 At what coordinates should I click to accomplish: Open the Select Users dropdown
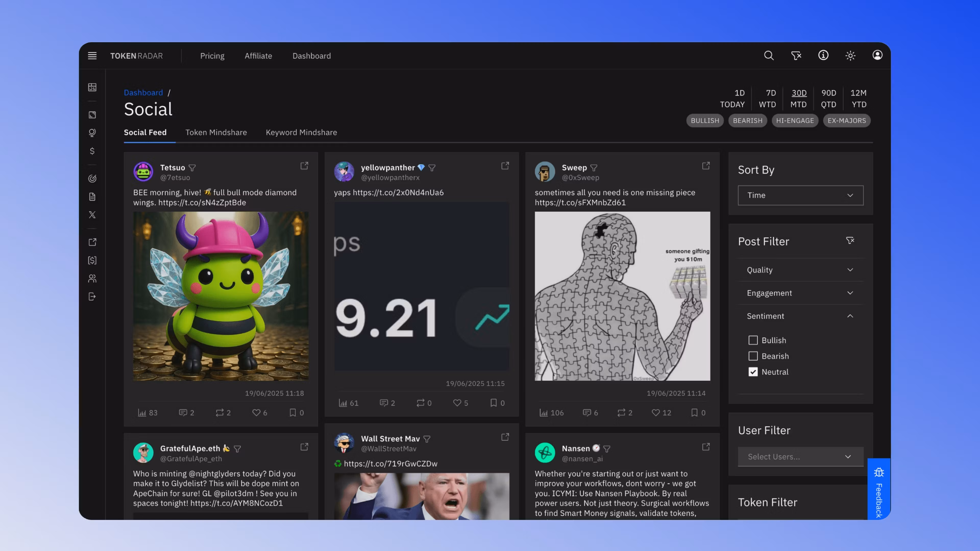(x=800, y=457)
